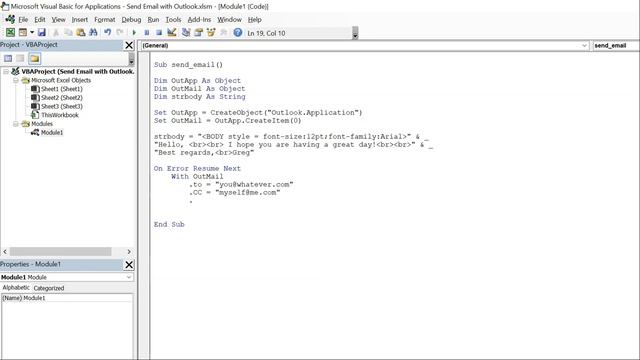The height and width of the screenshot is (360, 640).
Task: Click the 'With OutMail' code line
Action: (x=197, y=176)
